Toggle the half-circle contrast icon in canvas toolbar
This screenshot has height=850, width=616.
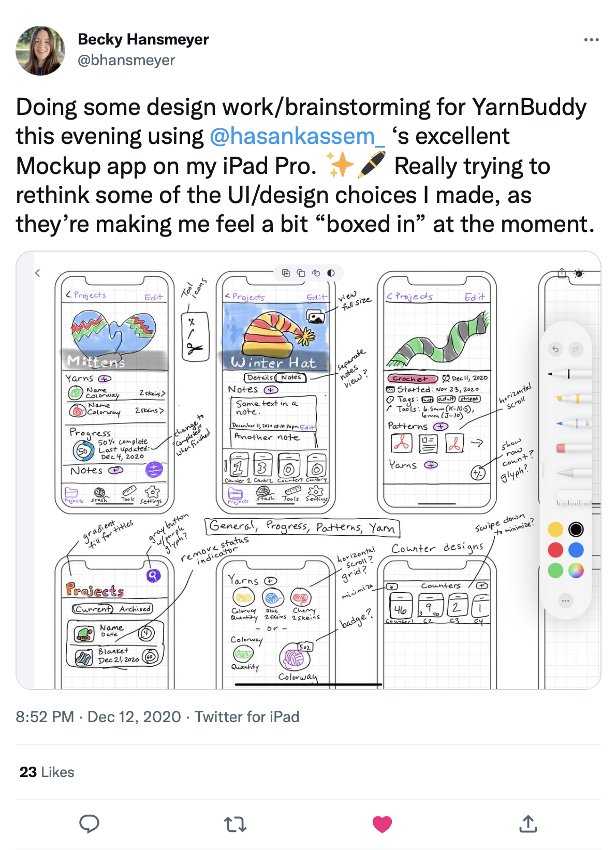click(x=331, y=273)
